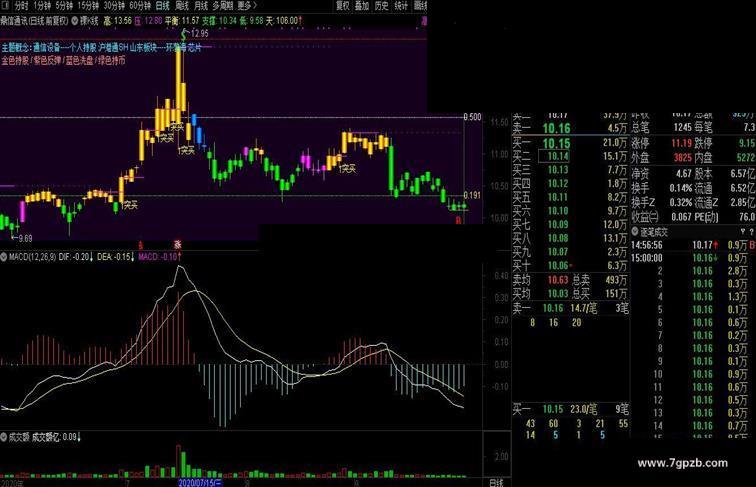Select the 60分钟 period tab
Screen dimensions: 756x487
(x=140, y=5)
